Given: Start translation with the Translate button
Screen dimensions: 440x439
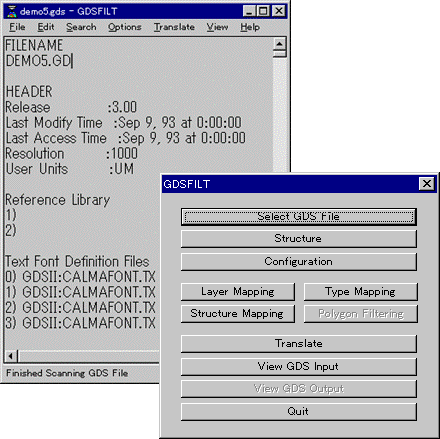Looking at the screenshot, I should (299, 344).
